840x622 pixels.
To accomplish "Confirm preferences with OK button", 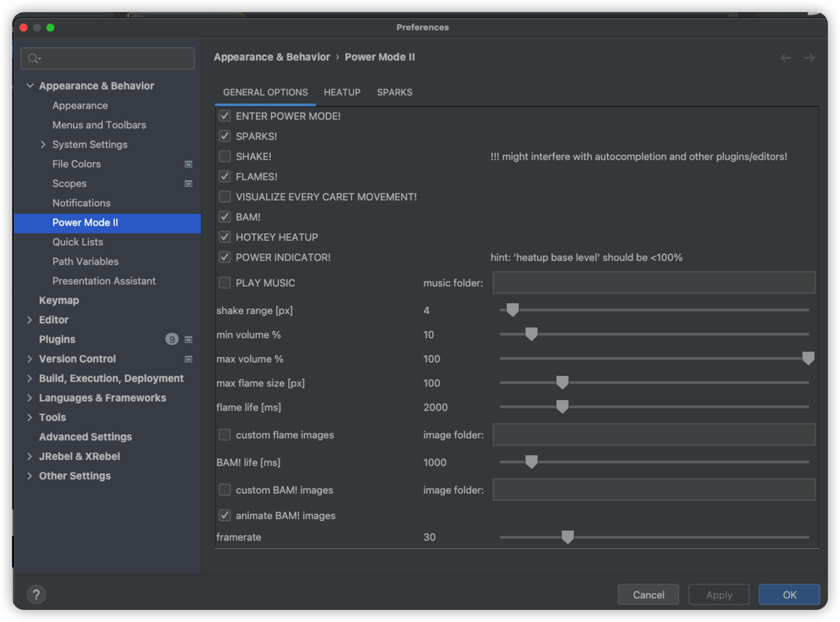I will tap(789, 594).
